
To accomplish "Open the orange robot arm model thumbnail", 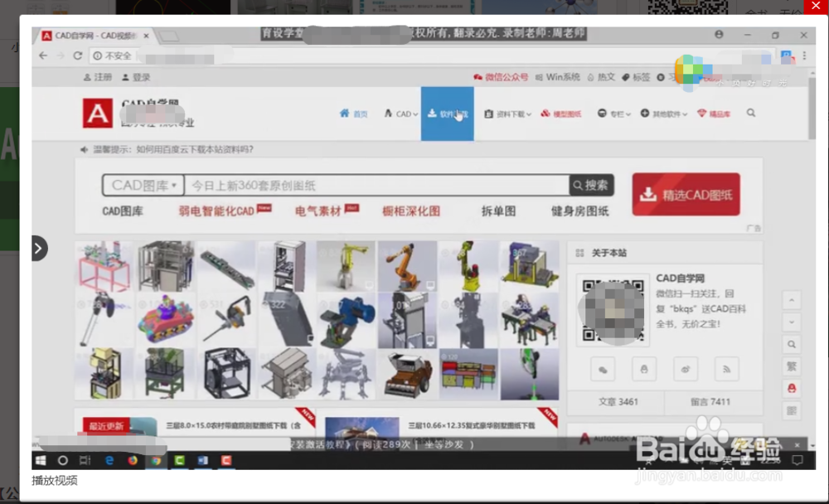I will coord(407,267).
